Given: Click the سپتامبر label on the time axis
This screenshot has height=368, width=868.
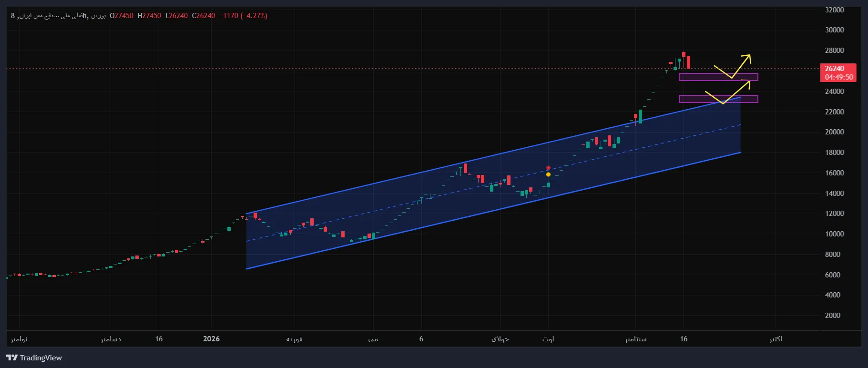Looking at the screenshot, I should [x=636, y=339].
